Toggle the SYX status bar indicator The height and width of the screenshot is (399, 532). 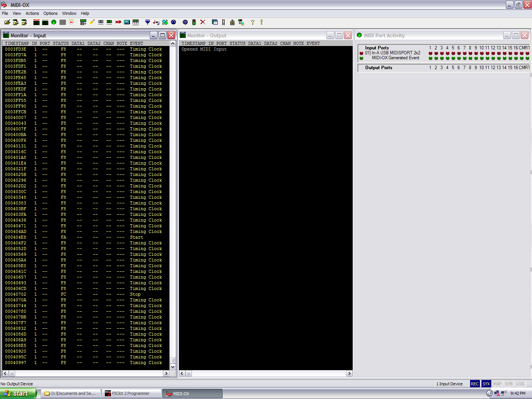pos(486,384)
